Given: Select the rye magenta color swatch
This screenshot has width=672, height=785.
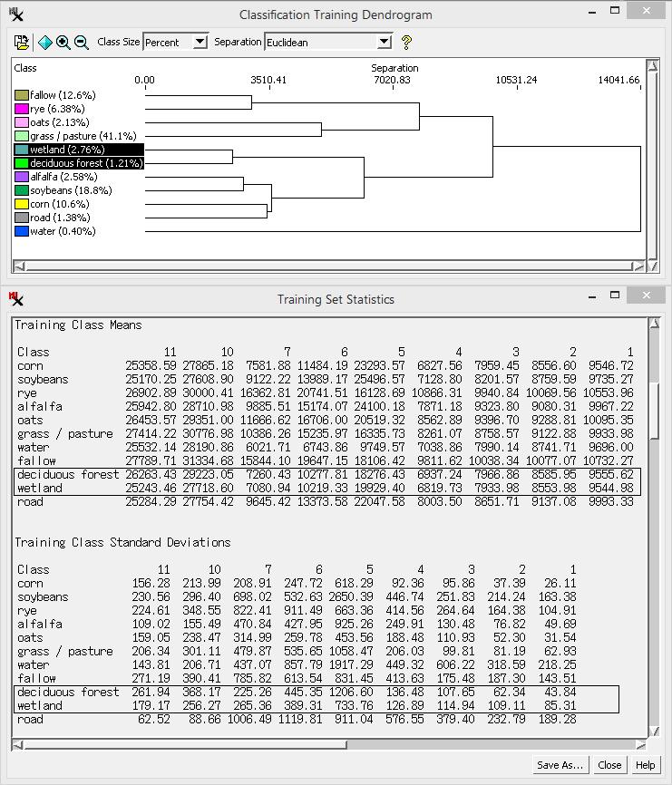Looking at the screenshot, I should pos(22,109).
